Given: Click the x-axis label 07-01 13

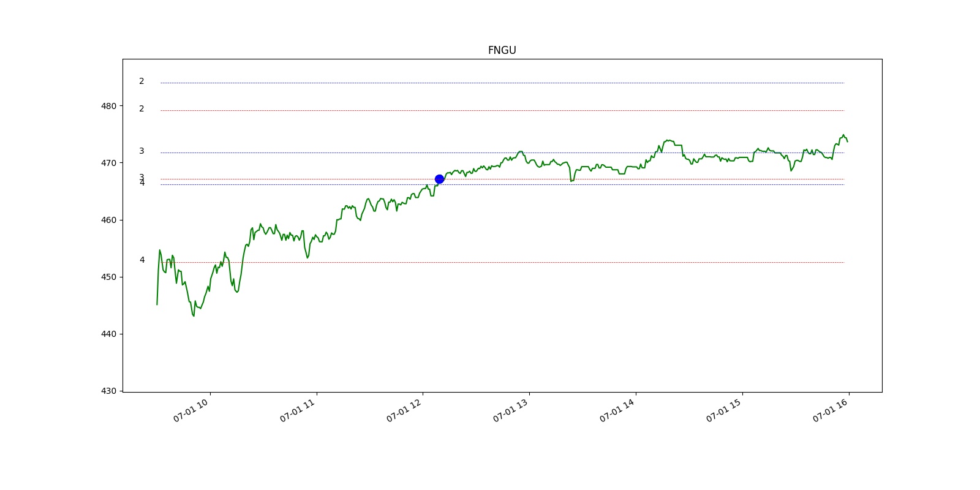Looking at the screenshot, I should coord(511,410).
